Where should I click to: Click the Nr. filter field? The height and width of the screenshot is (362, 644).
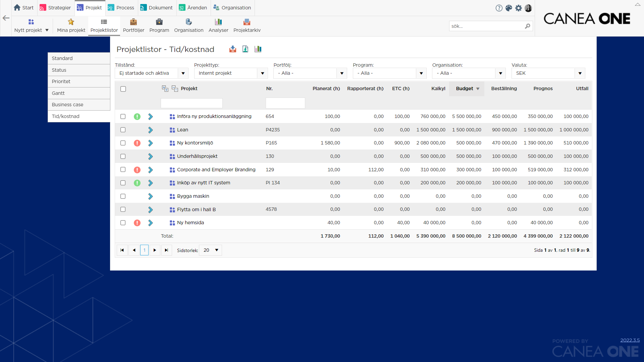(x=285, y=103)
